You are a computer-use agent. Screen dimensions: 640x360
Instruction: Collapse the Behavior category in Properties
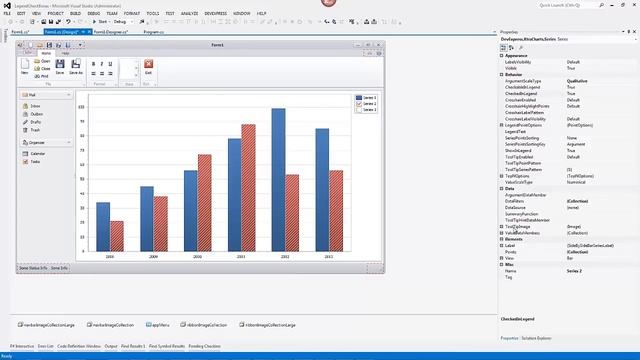(x=502, y=75)
